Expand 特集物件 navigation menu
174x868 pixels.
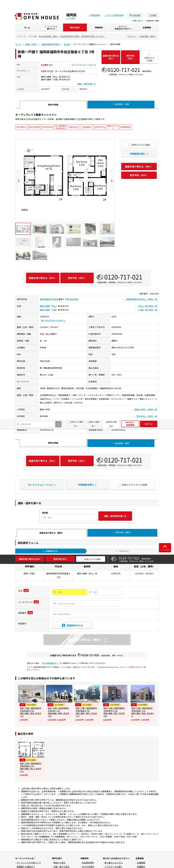click(x=99, y=28)
